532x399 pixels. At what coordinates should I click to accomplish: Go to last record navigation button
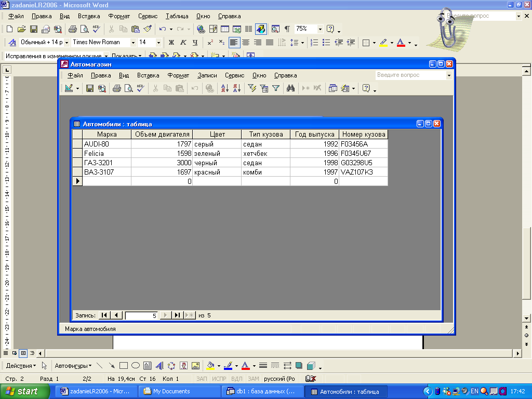177,315
